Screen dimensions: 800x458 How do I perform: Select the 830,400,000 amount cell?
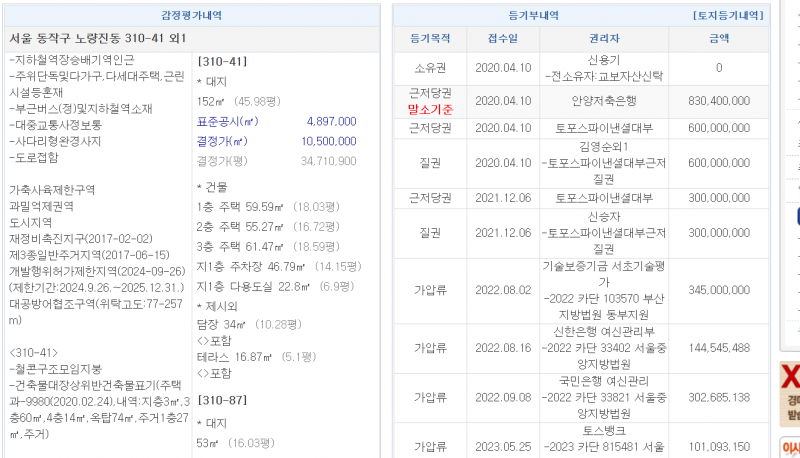click(718, 101)
